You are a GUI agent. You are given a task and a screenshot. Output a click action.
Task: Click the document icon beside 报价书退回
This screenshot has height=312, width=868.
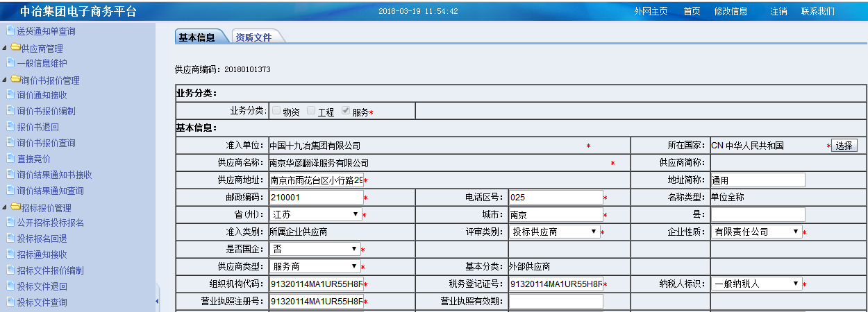pos(10,126)
